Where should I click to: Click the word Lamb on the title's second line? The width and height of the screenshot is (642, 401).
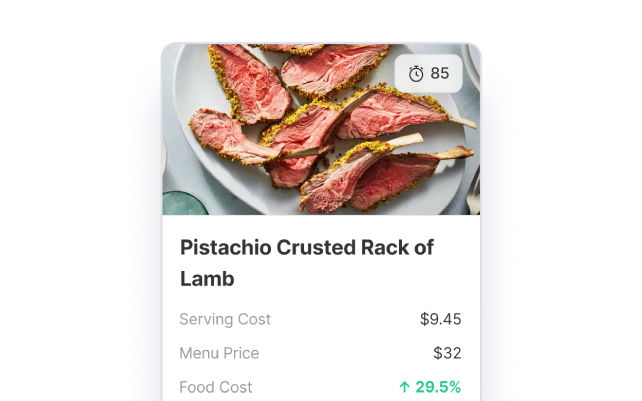pyautogui.click(x=207, y=278)
